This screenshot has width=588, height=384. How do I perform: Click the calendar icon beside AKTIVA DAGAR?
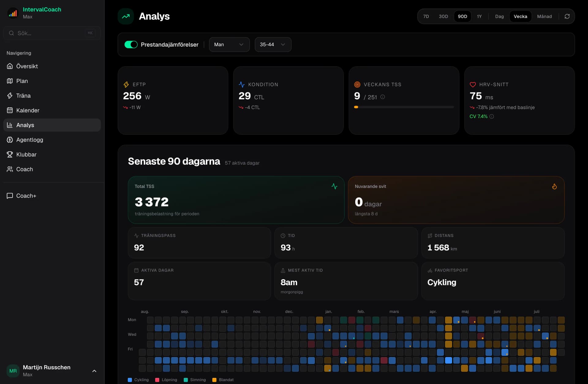pyautogui.click(x=136, y=270)
